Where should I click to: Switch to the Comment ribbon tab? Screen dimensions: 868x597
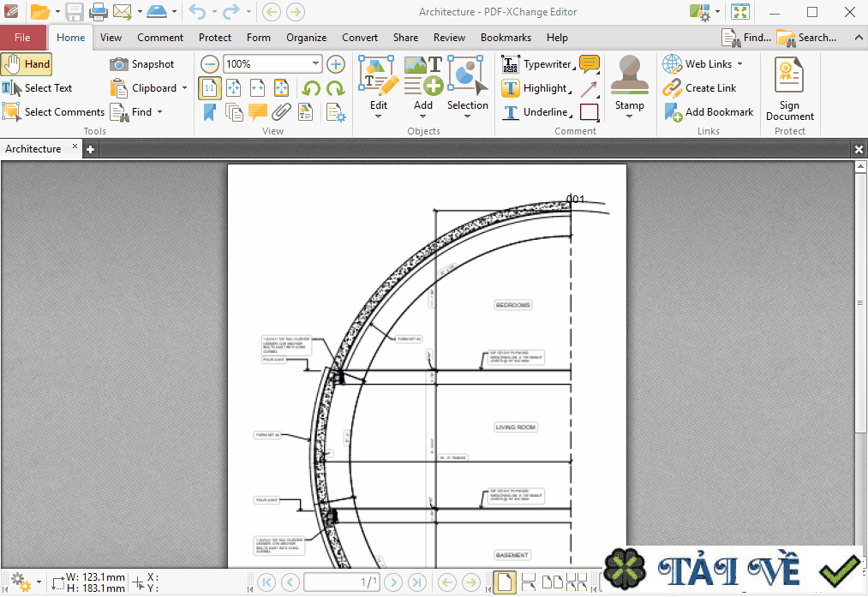pyautogui.click(x=159, y=37)
